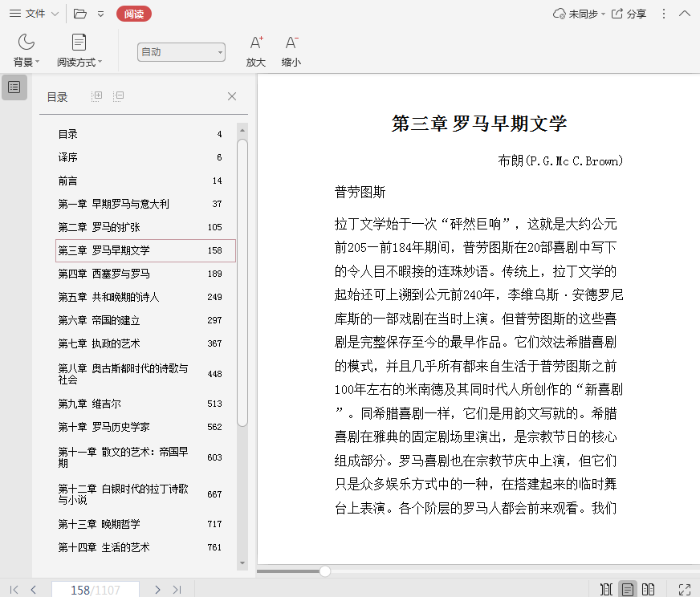Screen dimensions: 700x597
Task: Switch to the 阅读 tab
Action: point(133,14)
